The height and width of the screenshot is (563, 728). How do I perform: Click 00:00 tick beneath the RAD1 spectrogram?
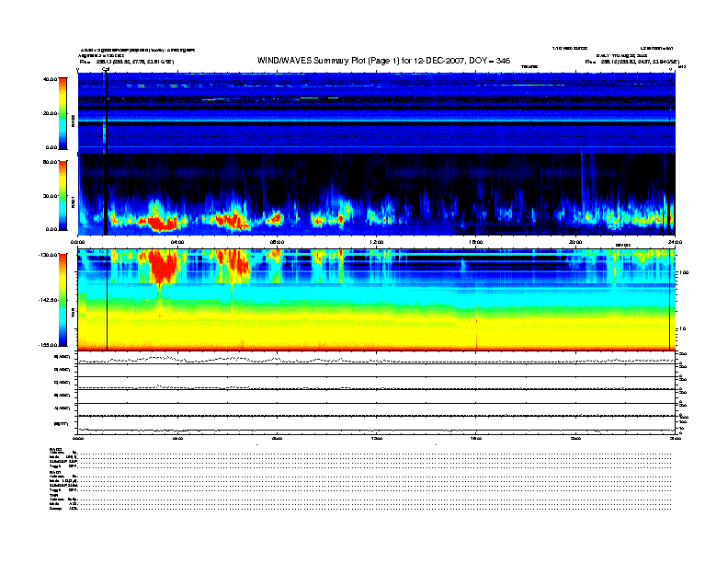coord(78,242)
